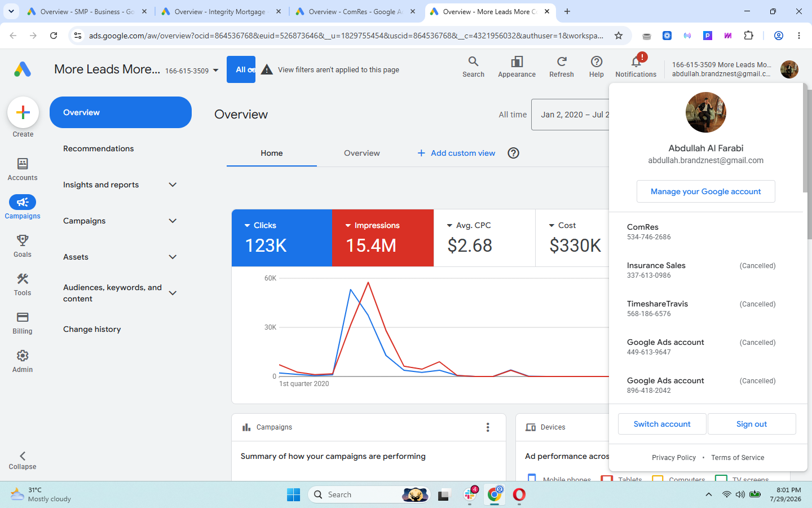Screen dimensions: 812x508
Task: Select Overview in side menu
Action: click(121, 112)
